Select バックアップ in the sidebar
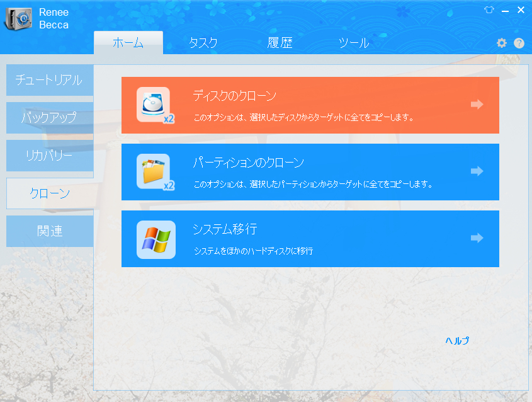Image resolution: width=532 pixels, height=402 pixels. coord(50,118)
